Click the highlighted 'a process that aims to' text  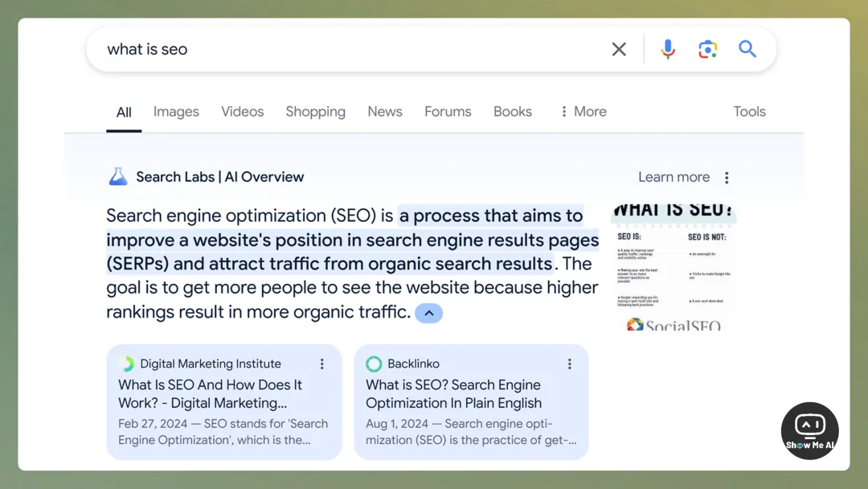[x=491, y=216]
